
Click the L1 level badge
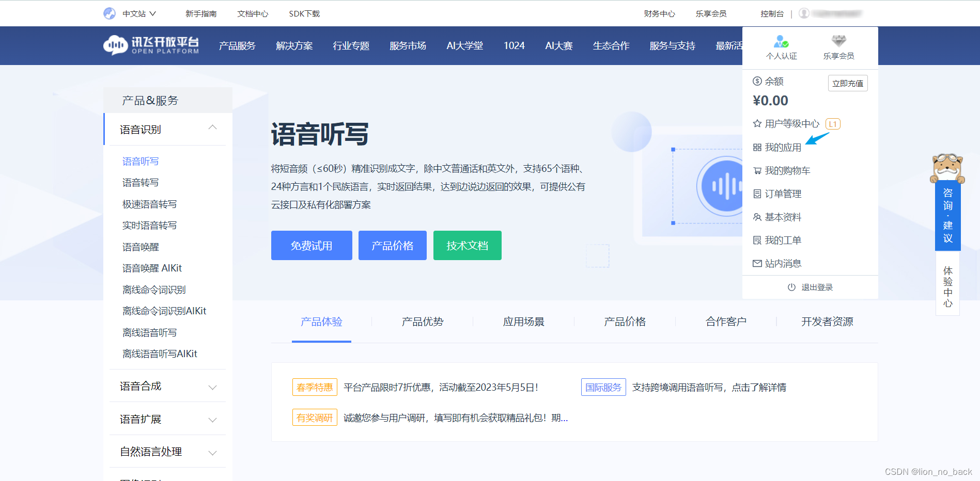833,124
